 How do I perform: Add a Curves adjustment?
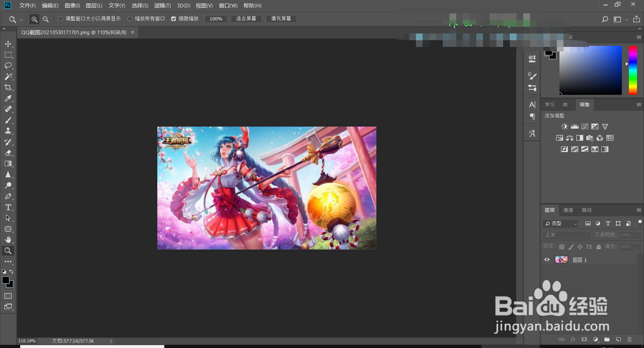tap(585, 127)
